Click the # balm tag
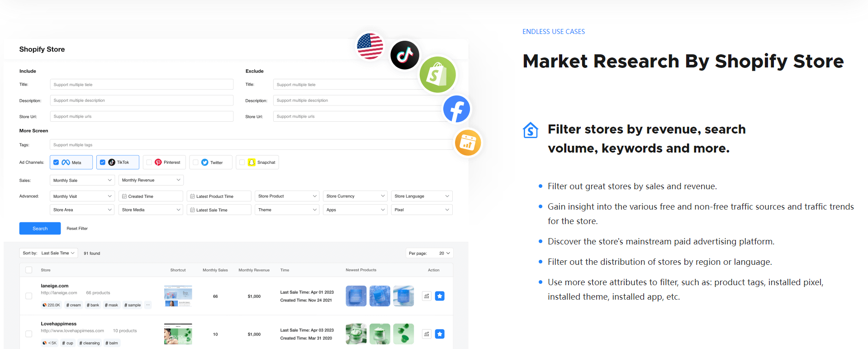Viewport: 868px width, 349px height. [112, 343]
